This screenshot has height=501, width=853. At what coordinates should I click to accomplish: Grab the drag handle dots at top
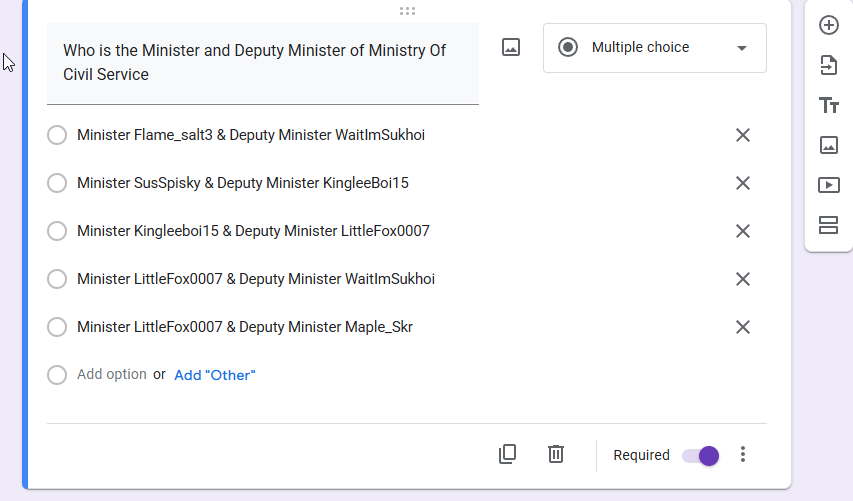[407, 11]
